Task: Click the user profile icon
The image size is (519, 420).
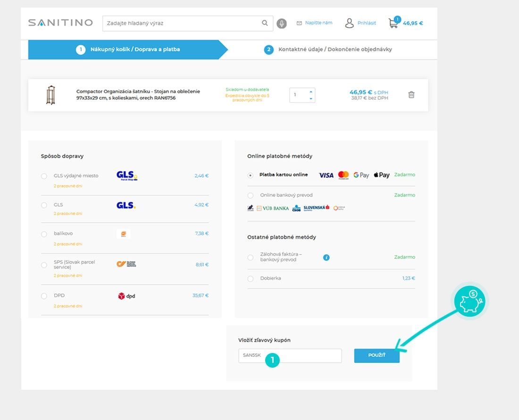Action: point(350,23)
